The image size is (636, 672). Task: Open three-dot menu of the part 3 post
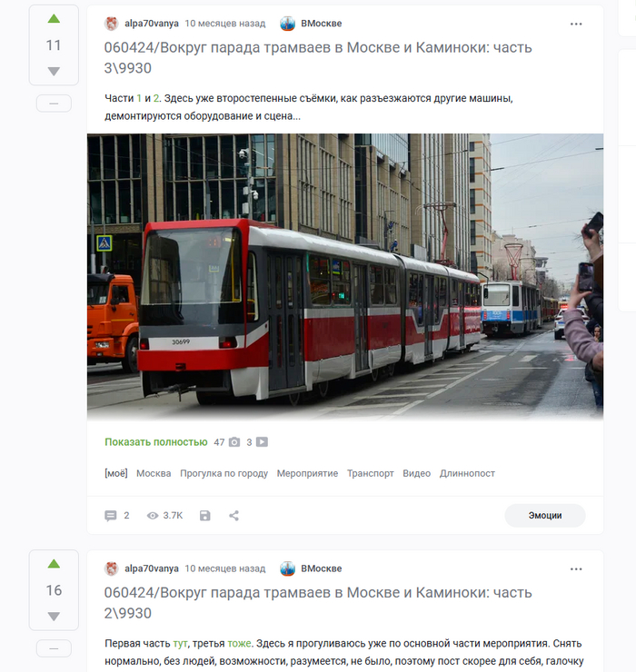(x=576, y=24)
